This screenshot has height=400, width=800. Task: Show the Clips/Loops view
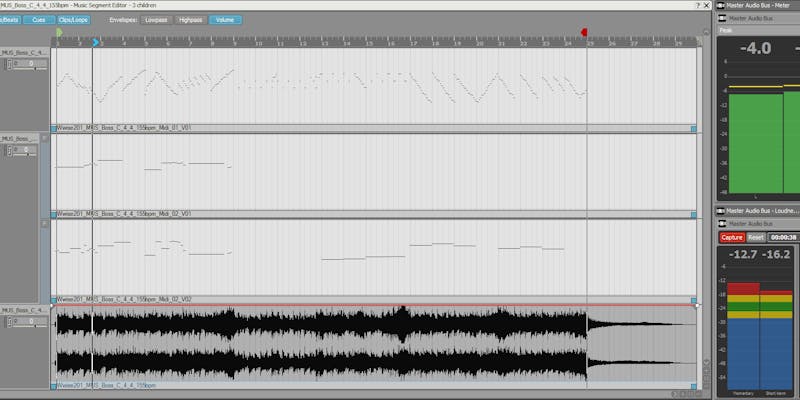pos(73,19)
